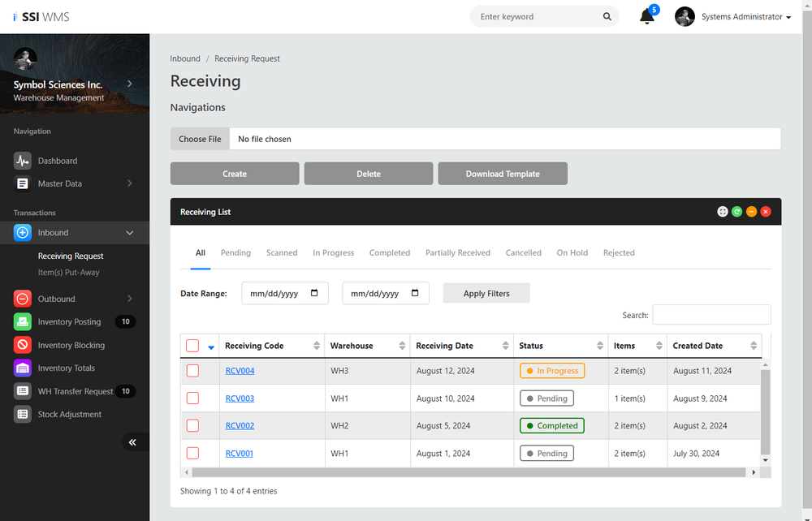
Task: Click the notification bell icon
Action: [x=646, y=15]
